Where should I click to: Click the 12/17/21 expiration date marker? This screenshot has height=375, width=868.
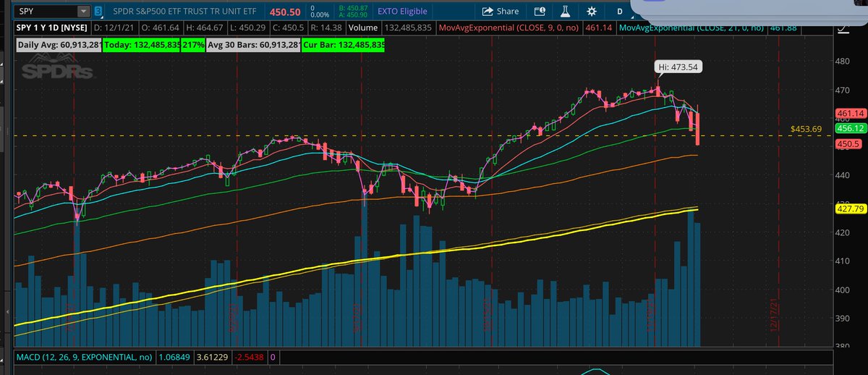click(773, 314)
